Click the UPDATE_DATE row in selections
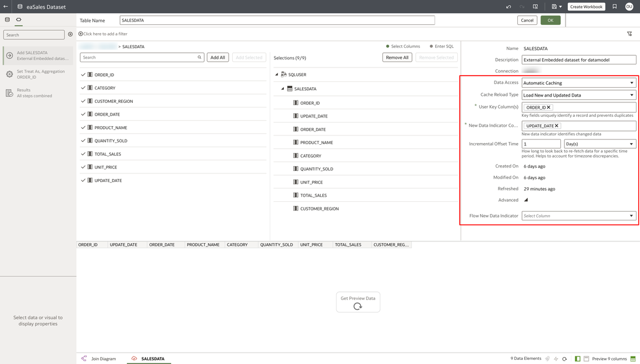The image size is (640, 364). [365, 116]
